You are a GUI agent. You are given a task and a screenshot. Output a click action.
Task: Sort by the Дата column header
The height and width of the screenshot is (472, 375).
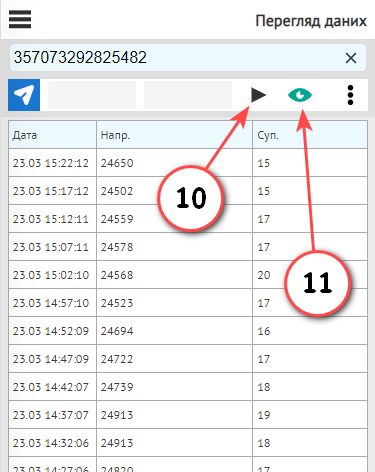pos(52,135)
